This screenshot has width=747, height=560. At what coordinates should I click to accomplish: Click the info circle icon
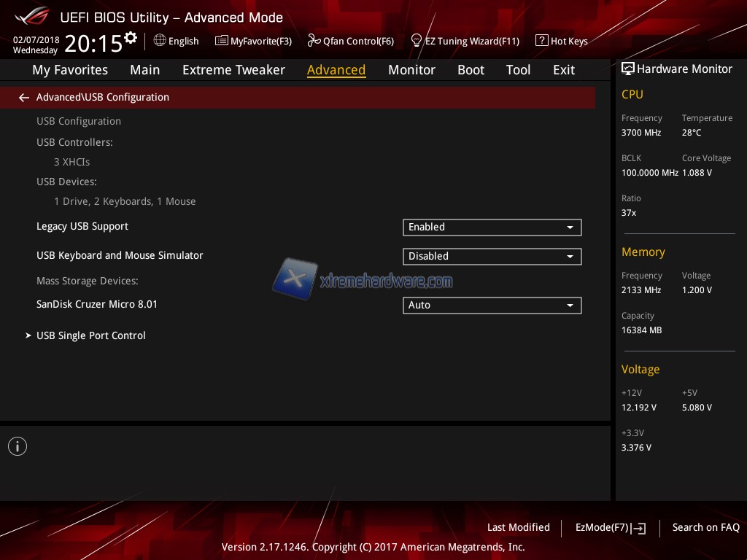point(18,446)
